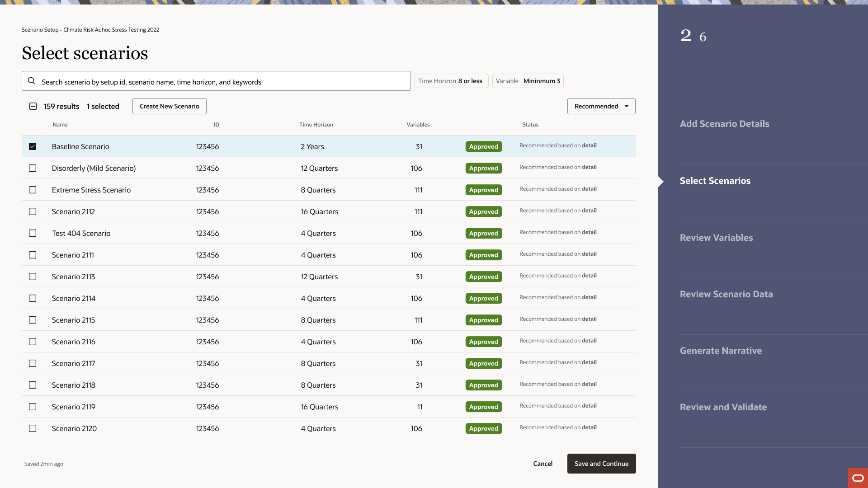Open detail link for Extreme Stress Scenario

tap(589, 189)
